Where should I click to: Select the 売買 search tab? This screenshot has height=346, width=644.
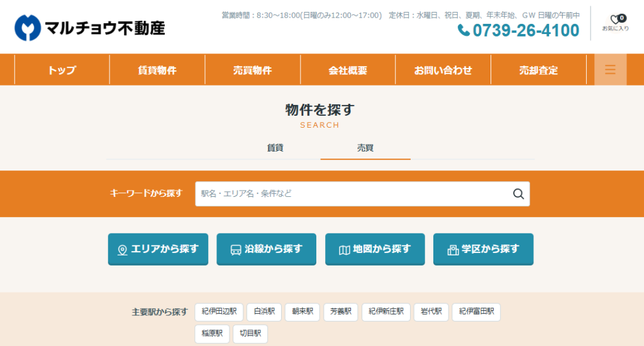click(365, 148)
